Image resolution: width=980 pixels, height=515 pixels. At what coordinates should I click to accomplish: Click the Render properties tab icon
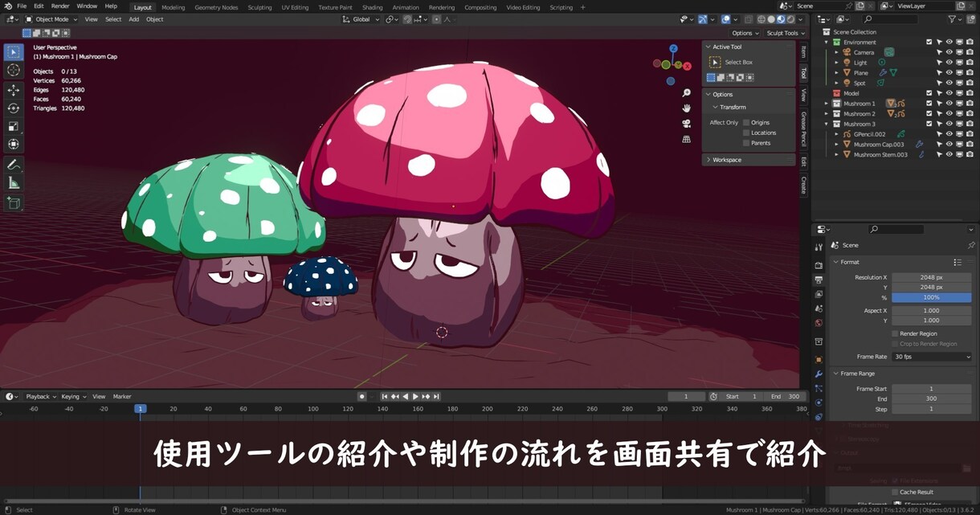819,265
